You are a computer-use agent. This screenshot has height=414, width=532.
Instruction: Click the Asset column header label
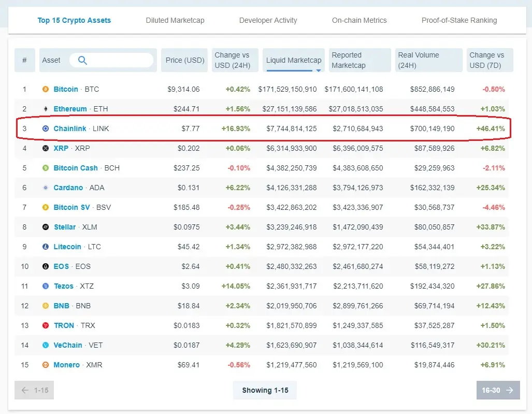pos(51,60)
